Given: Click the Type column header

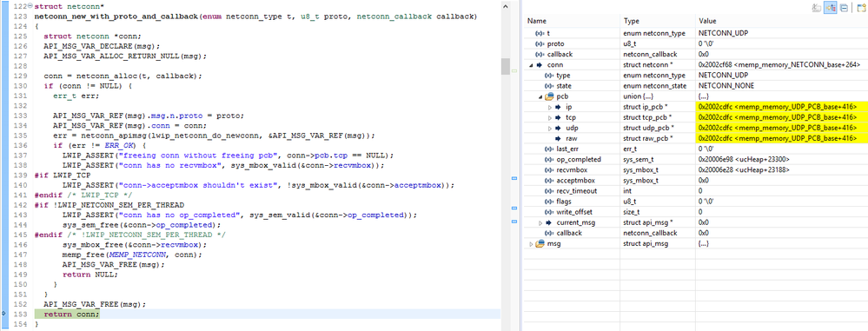Looking at the screenshot, I should 657,21.
